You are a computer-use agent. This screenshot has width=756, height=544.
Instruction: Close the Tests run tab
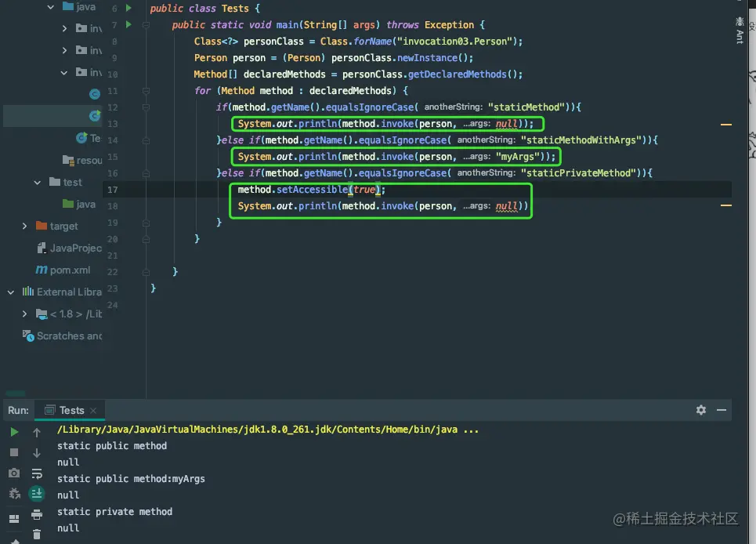tap(93, 411)
